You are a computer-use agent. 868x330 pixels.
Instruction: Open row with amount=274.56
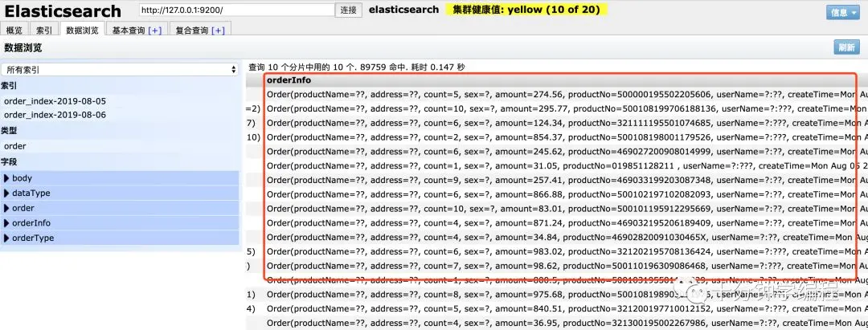click(557, 95)
